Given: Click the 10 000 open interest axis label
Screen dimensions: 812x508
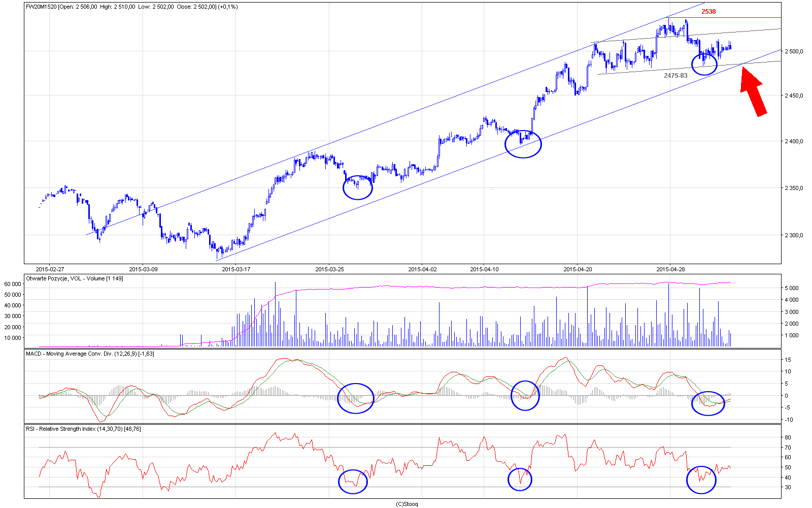Looking at the screenshot, I should point(12,338).
